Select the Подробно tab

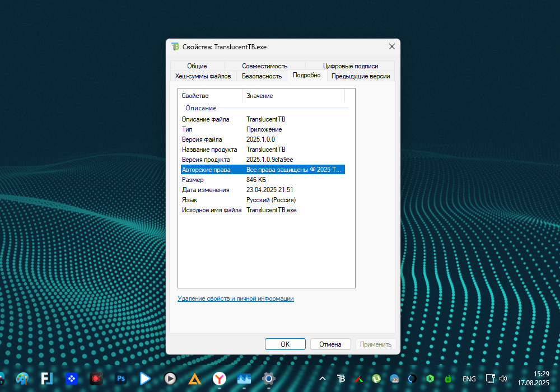tap(307, 75)
